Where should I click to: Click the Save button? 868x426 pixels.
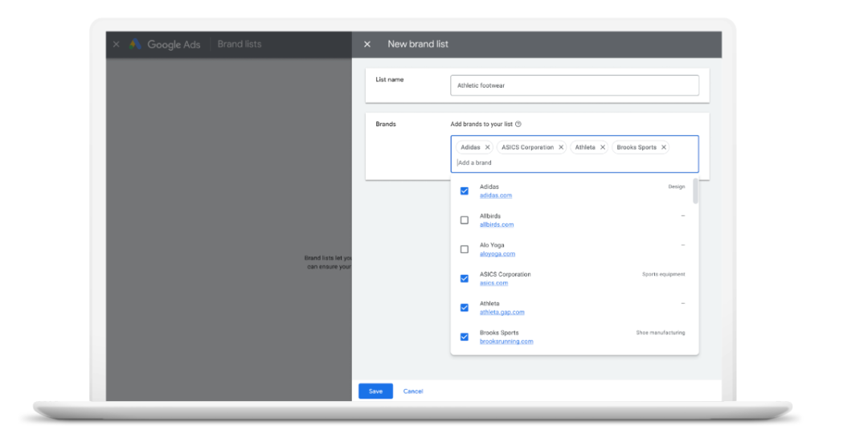[375, 391]
